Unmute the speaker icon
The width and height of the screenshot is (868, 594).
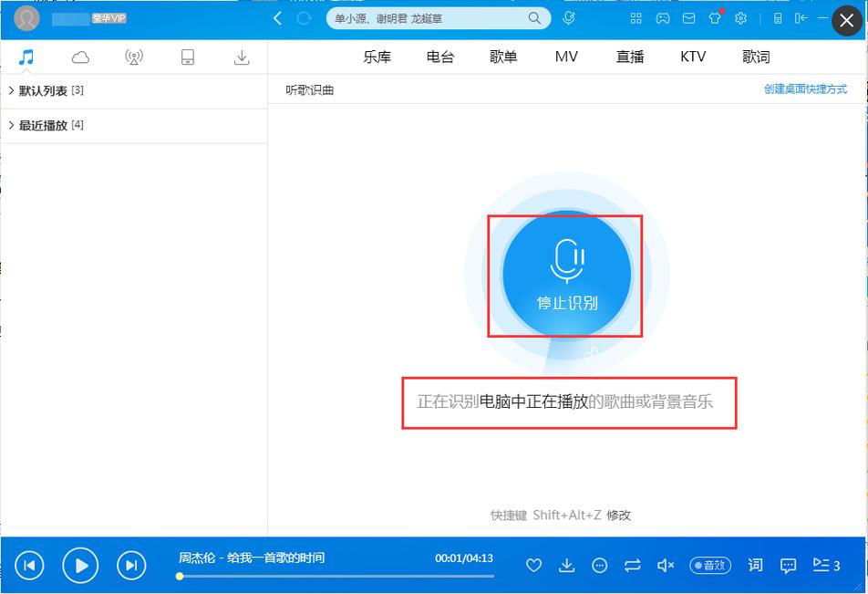pyautogui.click(x=665, y=566)
